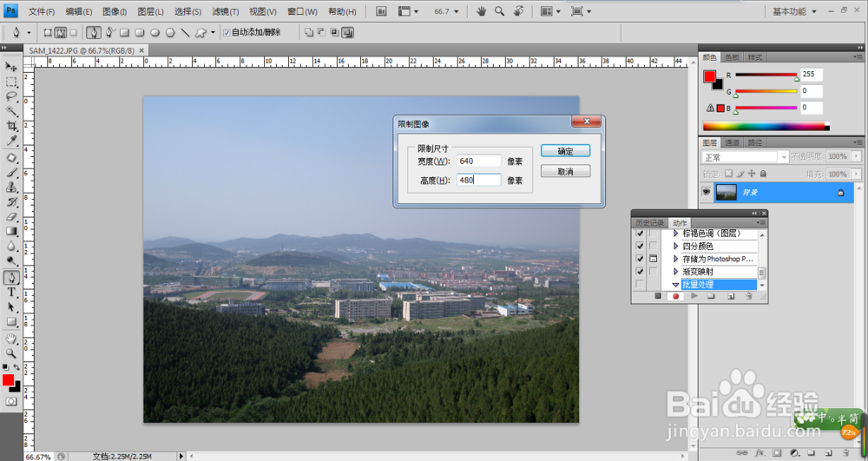
Task: Choose Ellipse shape in options bar
Action: coord(155,33)
